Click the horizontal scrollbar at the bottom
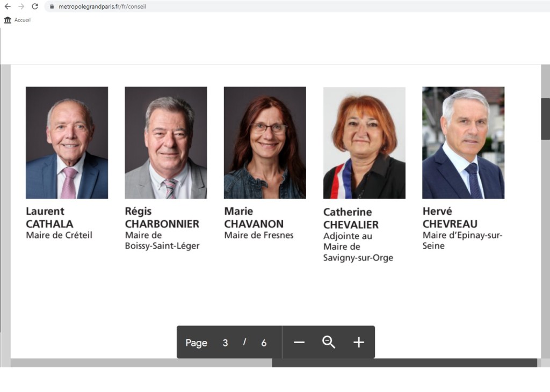This screenshot has height=392, width=550. pos(404,363)
